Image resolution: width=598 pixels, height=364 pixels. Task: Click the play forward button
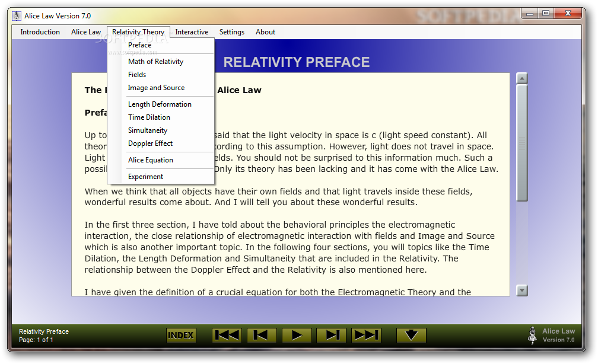(x=297, y=335)
